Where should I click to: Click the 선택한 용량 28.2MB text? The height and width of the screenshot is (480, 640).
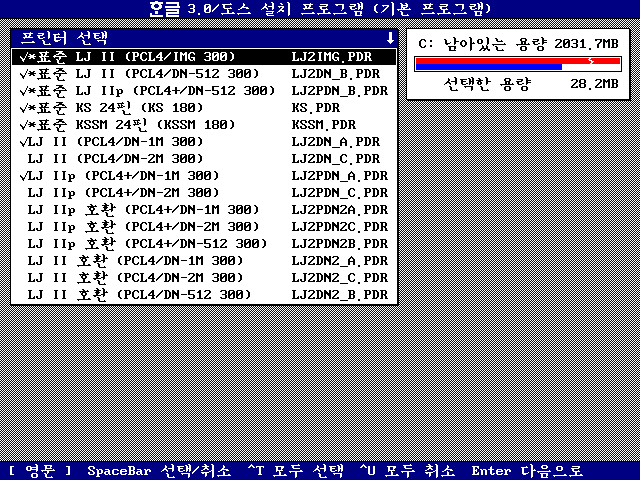531,84
